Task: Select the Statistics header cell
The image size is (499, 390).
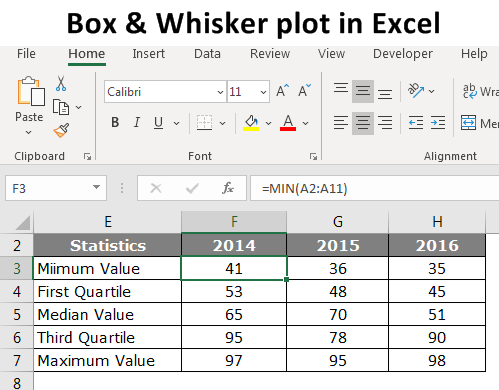Action: 107,245
